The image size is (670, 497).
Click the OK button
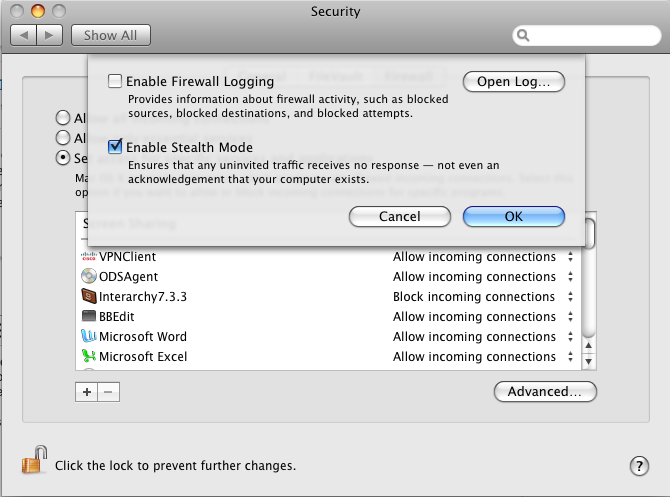click(514, 216)
